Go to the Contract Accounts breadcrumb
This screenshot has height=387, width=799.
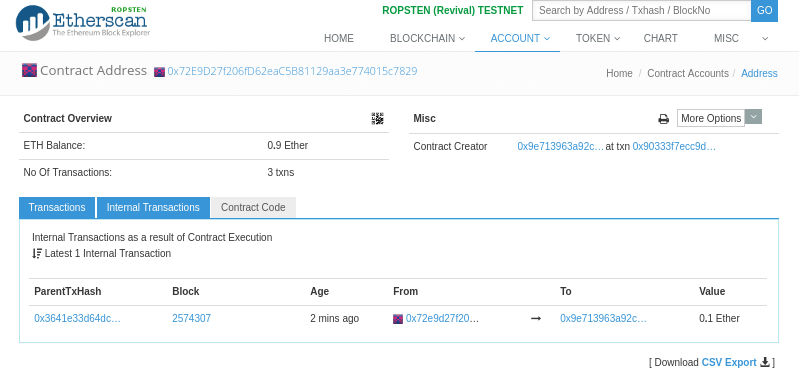(688, 73)
